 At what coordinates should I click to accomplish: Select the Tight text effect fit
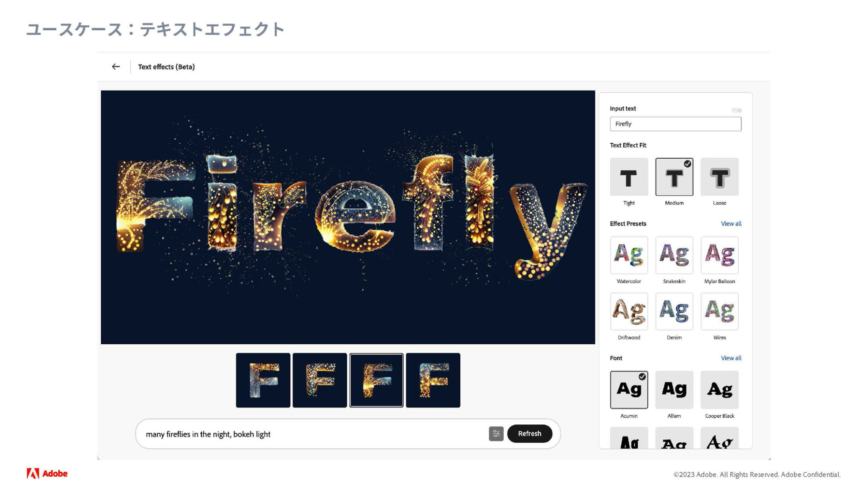(x=629, y=177)
